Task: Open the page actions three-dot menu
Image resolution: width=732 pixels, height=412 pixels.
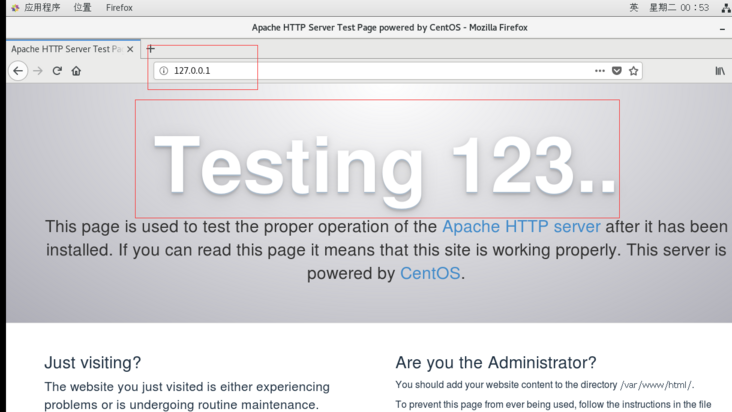Action: tap(600, 71)
